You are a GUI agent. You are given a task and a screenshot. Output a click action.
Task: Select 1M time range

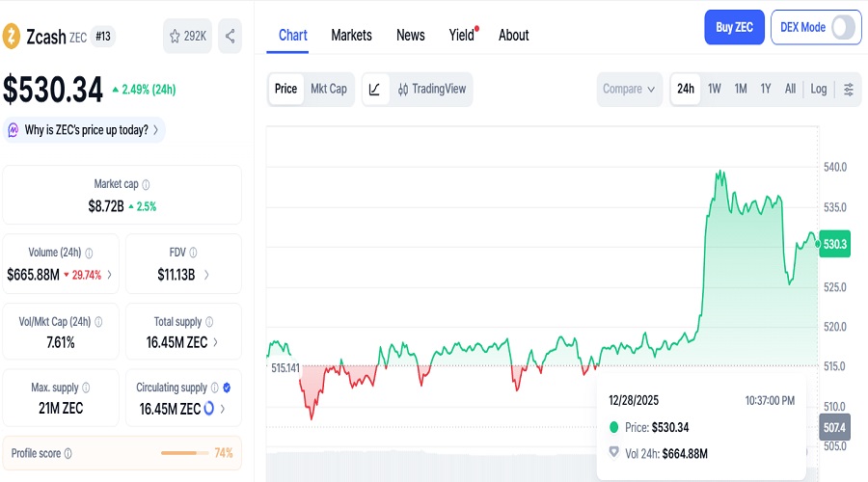click(741, 89)
